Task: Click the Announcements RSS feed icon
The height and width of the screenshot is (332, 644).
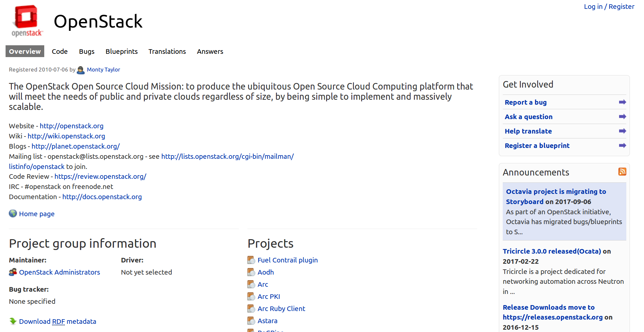Action: pyautogui.click(x=622, y=172)
